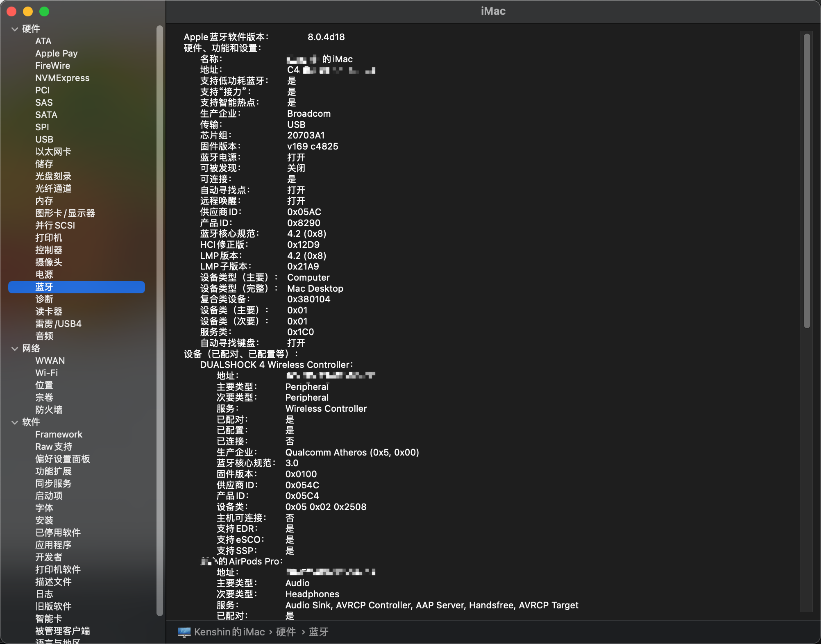Viewport: 821px width, 644px height.
Task: Select 雷雳/USB4 in the sidebar
Action: point(58,324)
